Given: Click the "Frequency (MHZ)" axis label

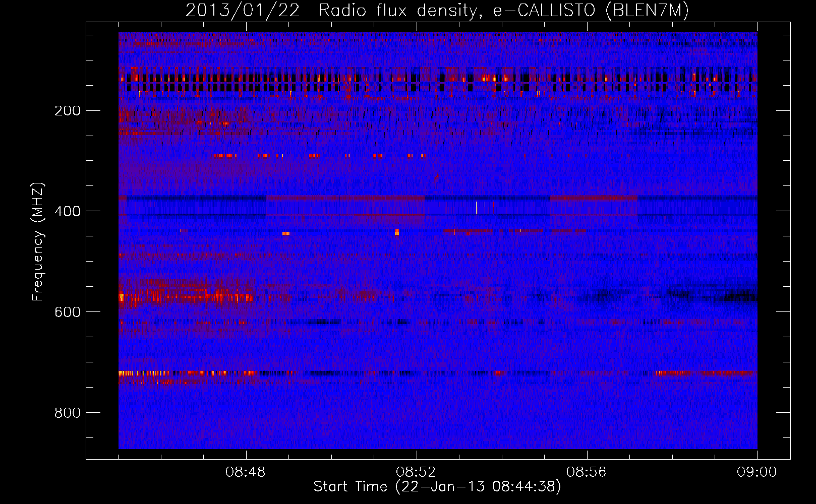Looking at the screenshot, I should 38,242.
